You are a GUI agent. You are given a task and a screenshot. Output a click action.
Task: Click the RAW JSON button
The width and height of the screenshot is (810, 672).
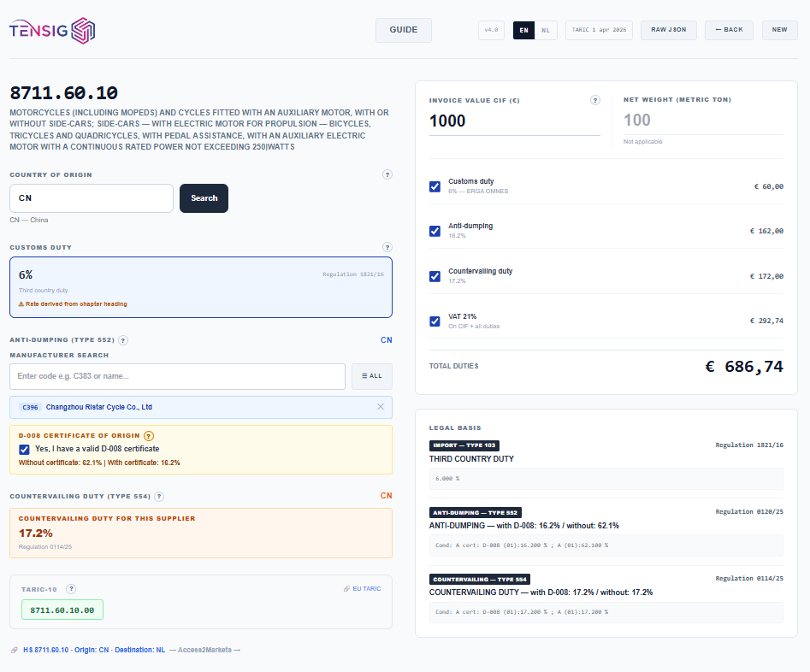point(669,30)
